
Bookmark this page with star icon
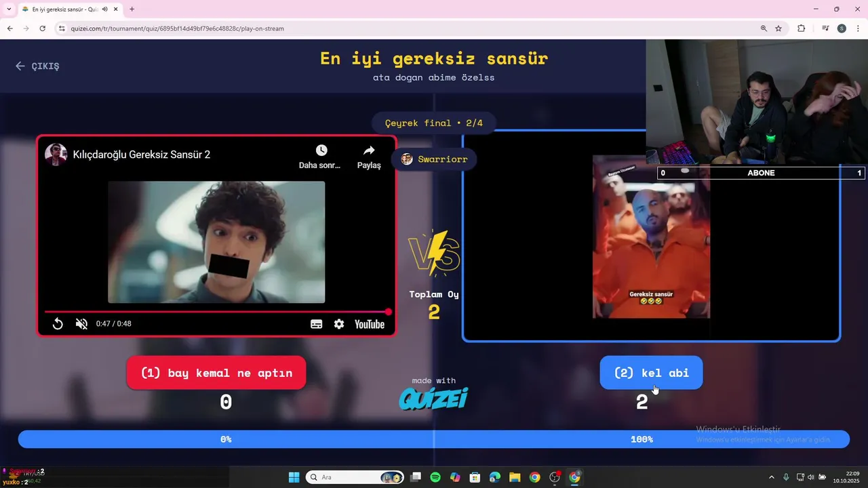coord(778,28)
